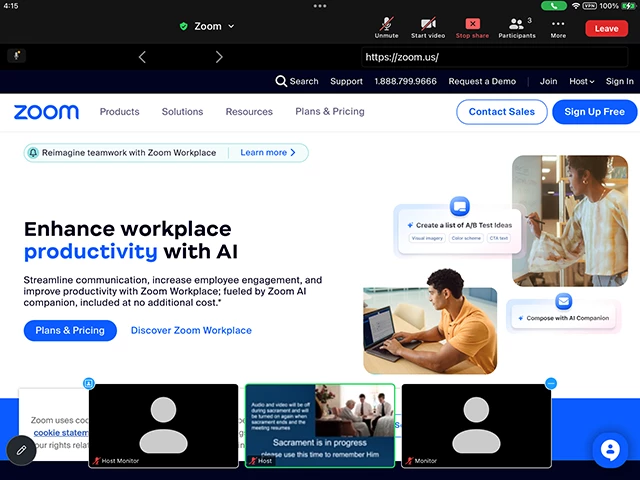The image size is (640, 480).
Task: Click the chat bubble icon above A/B card
Action: coord(460,206)
